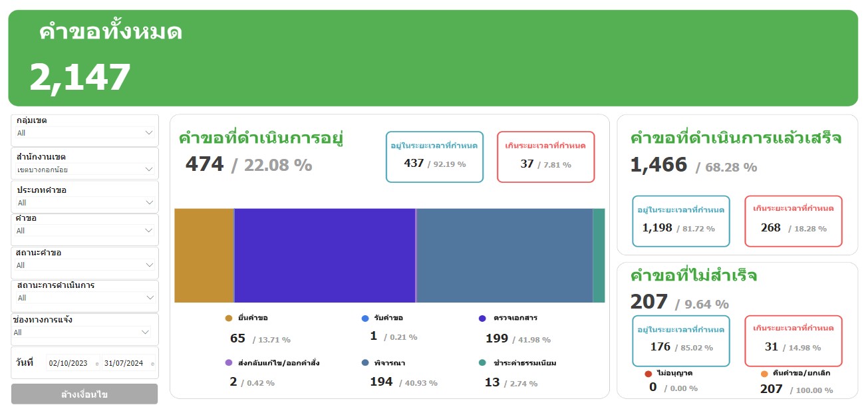Click the orange ยื่นคำขo legend dot
868x405 pixels.
[229, 319]
